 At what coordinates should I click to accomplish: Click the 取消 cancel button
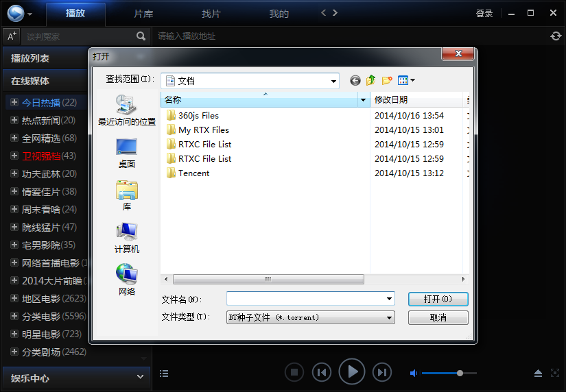438,318
